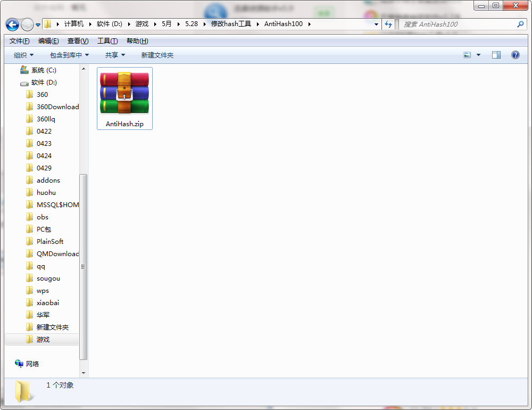
Task: Select the 游戏 folder in sidebar
Action: (x=43, y=340)
